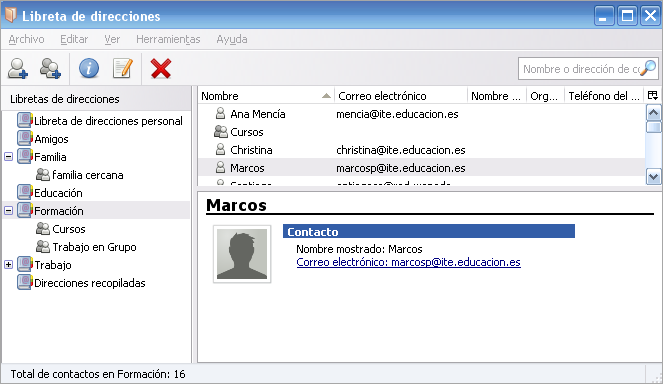
Task: Click the marcosp@ite.educacion.es email link
Action: 408,262
